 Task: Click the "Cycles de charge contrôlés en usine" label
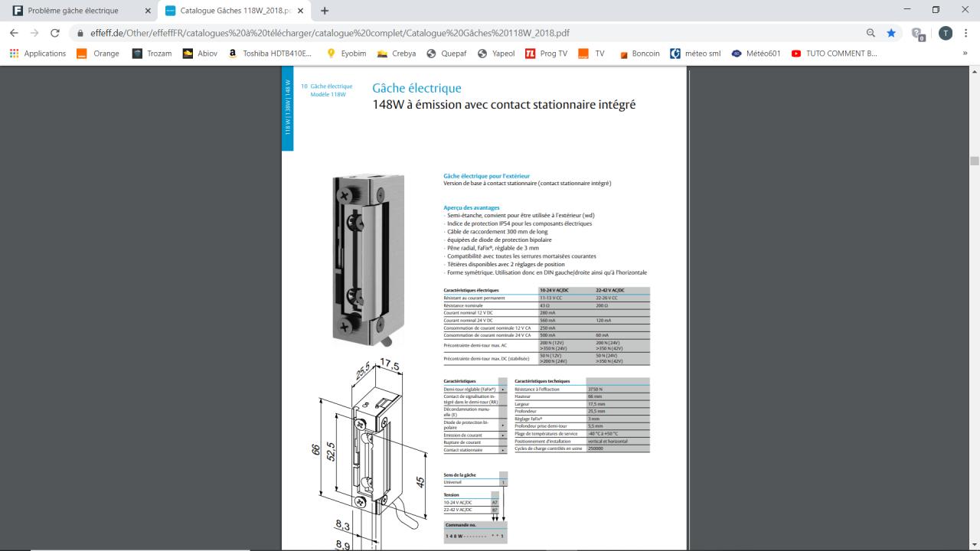tap(550, 448)
